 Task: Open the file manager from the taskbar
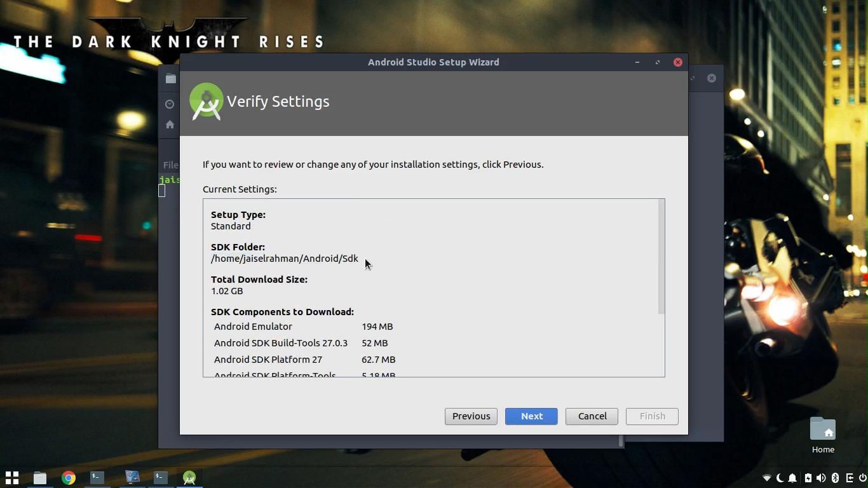pyautogui.click(x=40, y=477)
